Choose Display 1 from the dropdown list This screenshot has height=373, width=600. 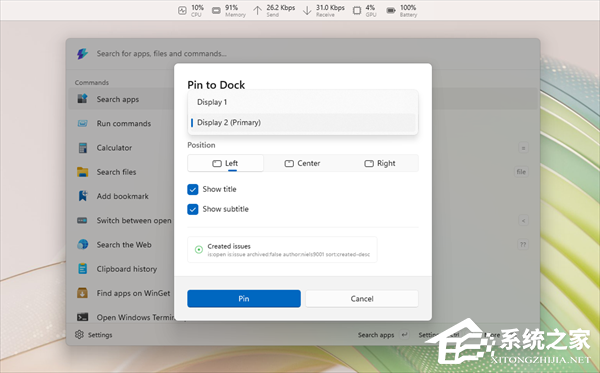pyautogui.click(x=303, y=102)
